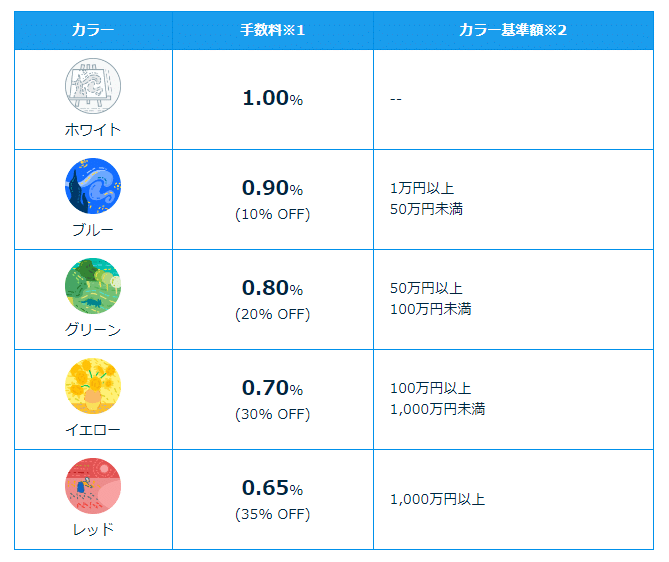Select the ホワイト label
The height and width of the screenshot is (562, 669).
(x=93, y=130)
